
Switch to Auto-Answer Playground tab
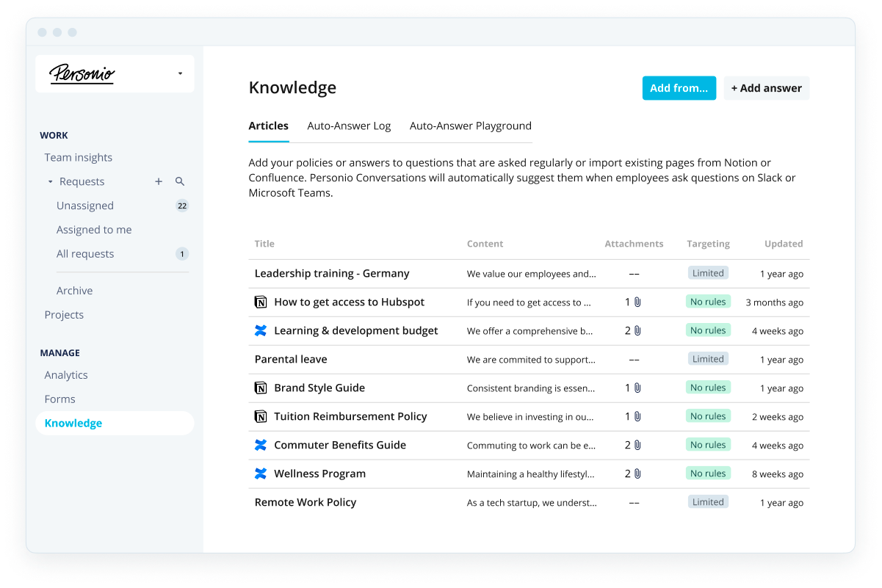tap(471, 126)
